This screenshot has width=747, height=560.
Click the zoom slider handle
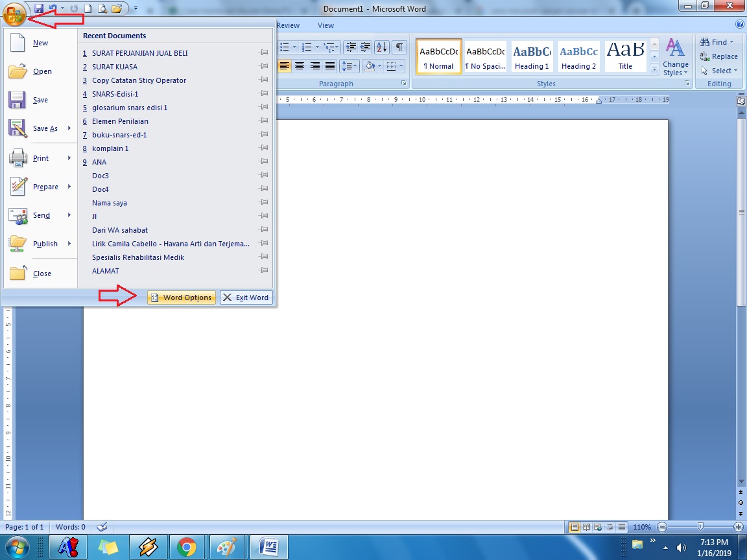[700, 527]
